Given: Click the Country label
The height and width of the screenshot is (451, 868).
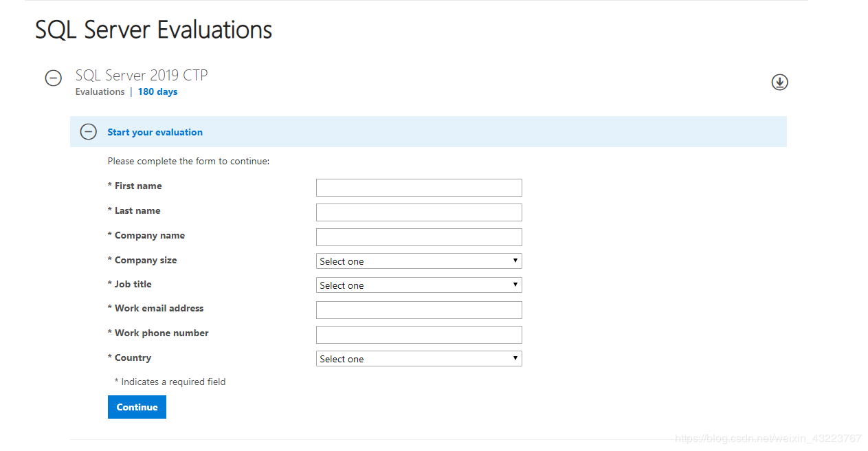Looking at the screenshot, I should click(x=129, y=357).
